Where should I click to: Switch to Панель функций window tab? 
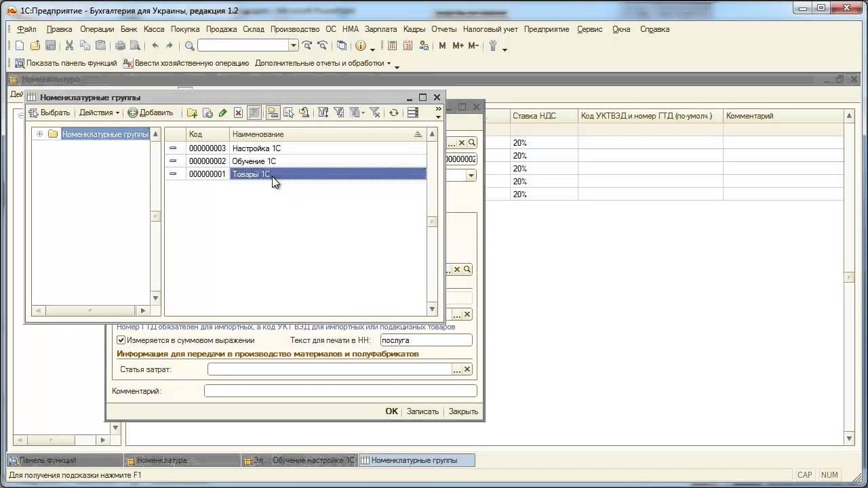[x=65, y=460]
